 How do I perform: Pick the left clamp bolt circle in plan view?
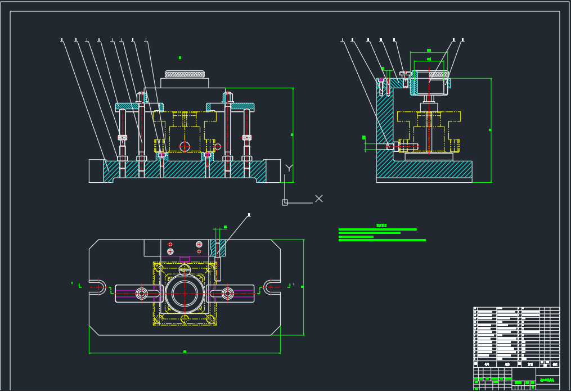[141, 294]
